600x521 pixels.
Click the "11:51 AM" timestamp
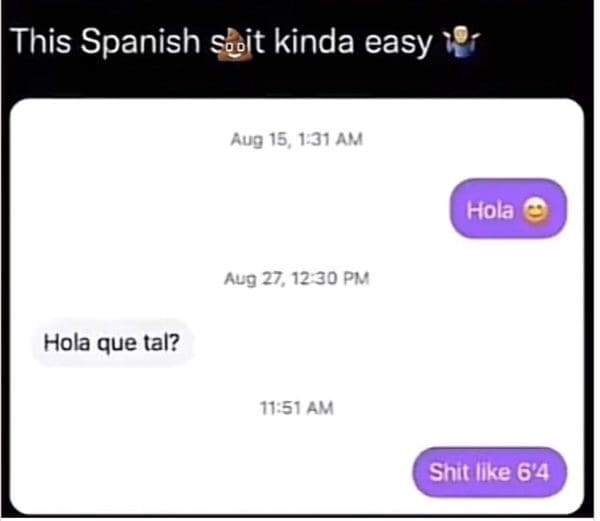click(297, 408)
